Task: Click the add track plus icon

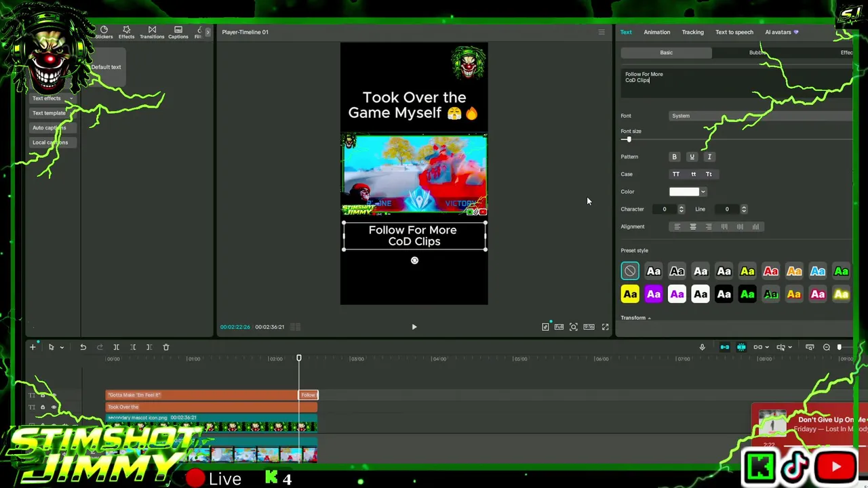Action: 32,347
